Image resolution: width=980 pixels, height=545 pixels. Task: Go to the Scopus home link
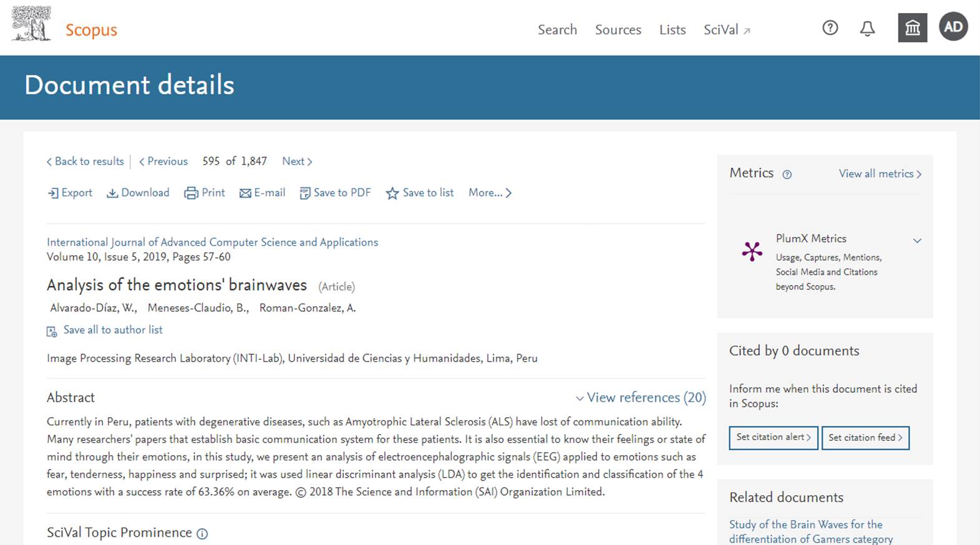[x=91, y=30]
